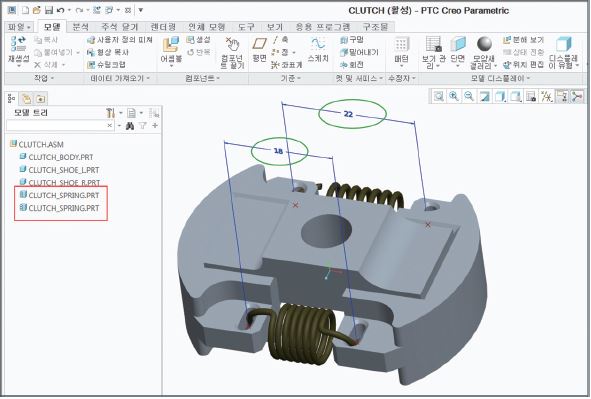Toggle the datum display filters icon
591x399 pixels.
click(x=546, y=96)
